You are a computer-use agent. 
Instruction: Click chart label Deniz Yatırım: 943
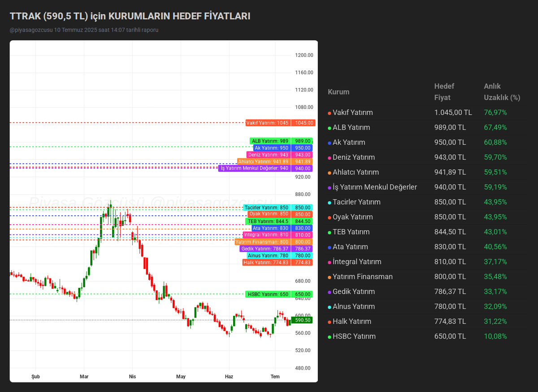[x=268, y=155]
